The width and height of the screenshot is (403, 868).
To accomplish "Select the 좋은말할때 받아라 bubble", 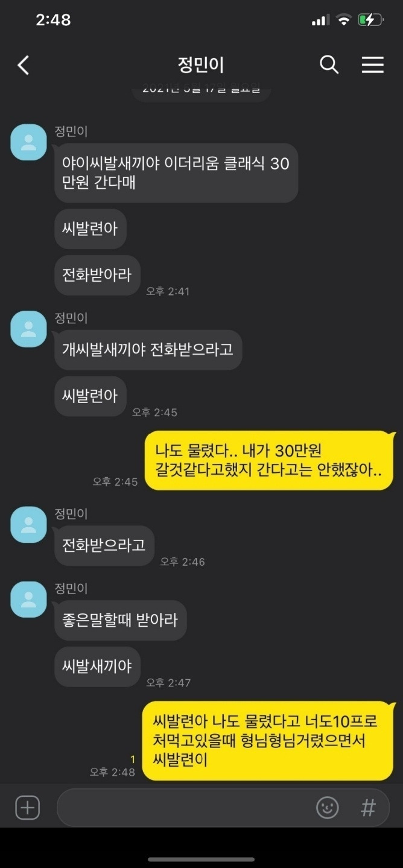I will click(x=120, y=620).
